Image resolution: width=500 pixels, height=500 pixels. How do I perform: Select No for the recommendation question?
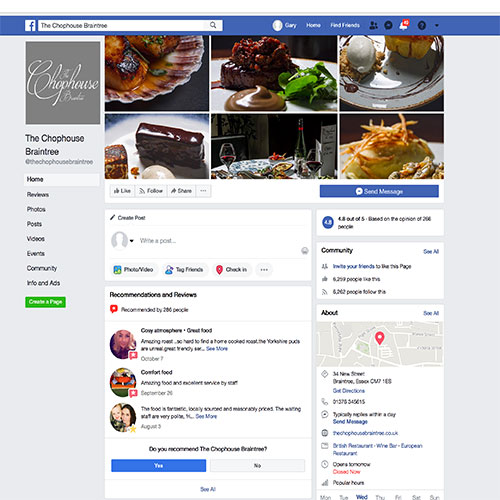click(257, 465)
